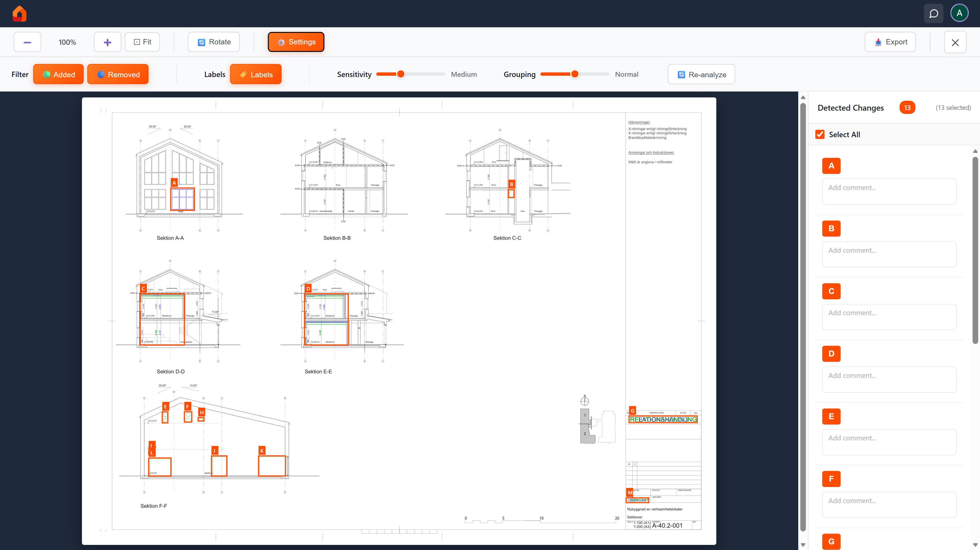The image size is (980, 550).
Task: Open the Export download icon
Action: (x=878, y=42)
